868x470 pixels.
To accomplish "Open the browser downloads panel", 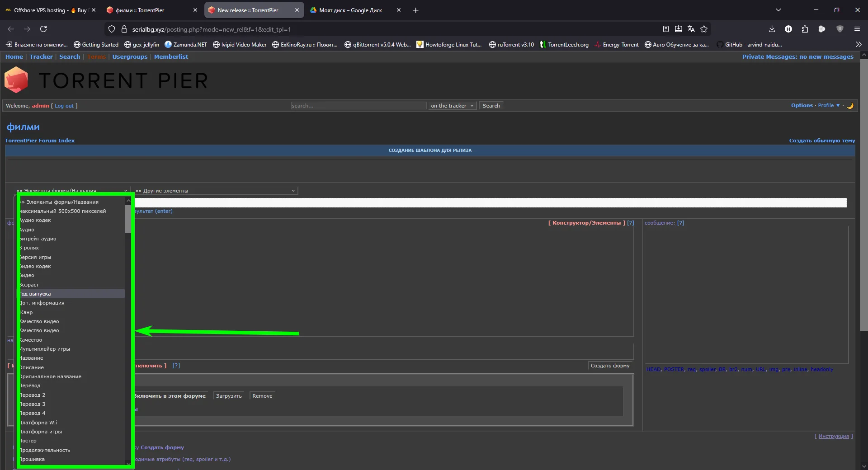I will [x=772, y=29].
